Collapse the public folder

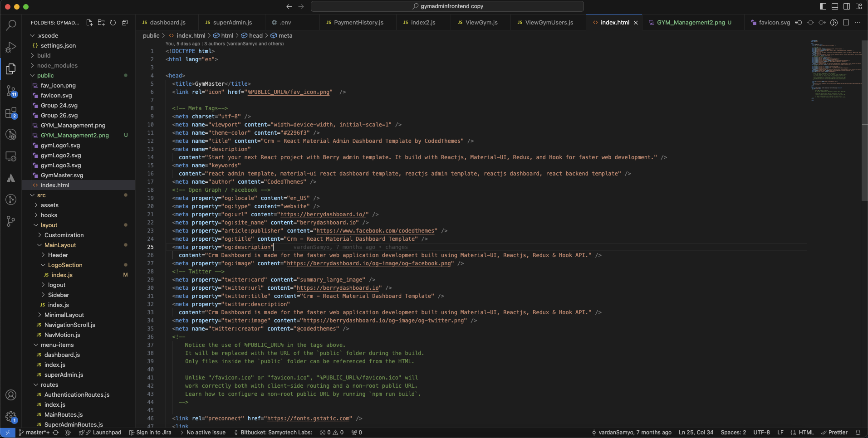45,75
